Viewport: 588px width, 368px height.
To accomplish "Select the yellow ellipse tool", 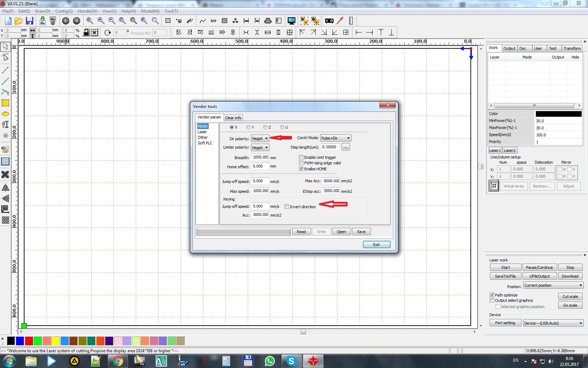I will point(5,114).
